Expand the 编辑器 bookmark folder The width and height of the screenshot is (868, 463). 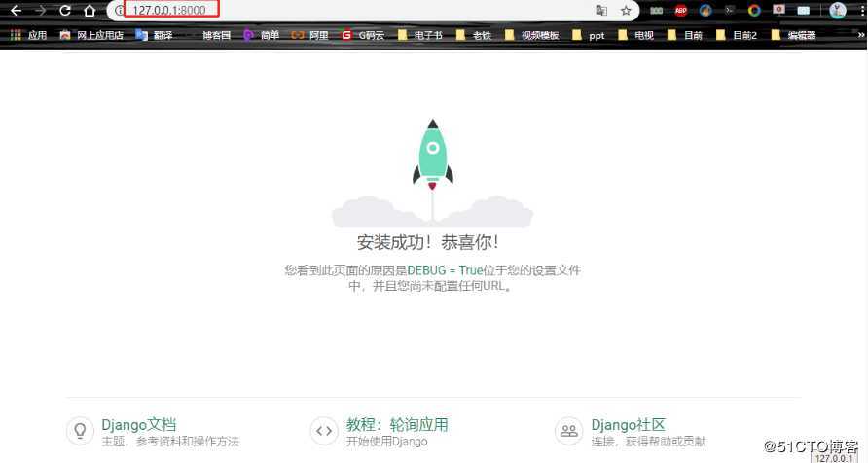pos(793,35)
